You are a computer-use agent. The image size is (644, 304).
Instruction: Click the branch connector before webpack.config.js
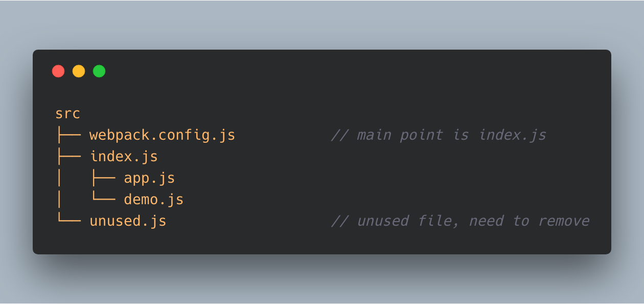click(68, 135)
